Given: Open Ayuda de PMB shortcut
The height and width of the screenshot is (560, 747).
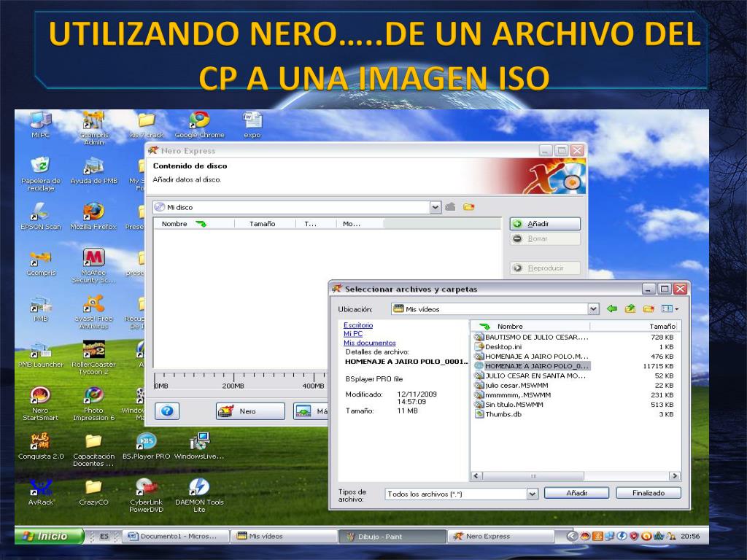Looking at the screenshot, I should 93,171.
